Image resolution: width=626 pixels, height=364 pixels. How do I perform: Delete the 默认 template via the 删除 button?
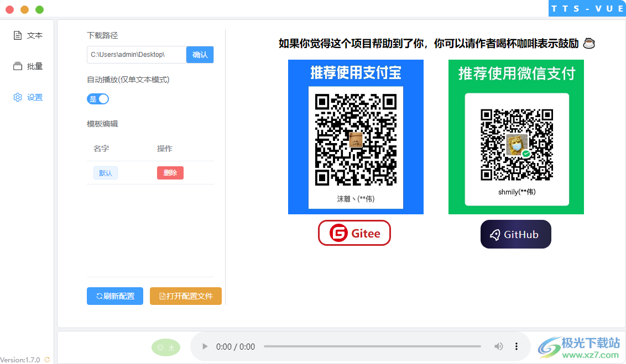(170, 172)
